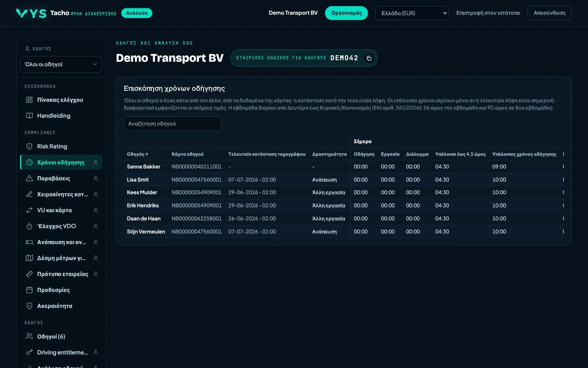Select driver row Stijn Vermeulen
Screen dimensions: 588x368
click(x=343, y=231)
